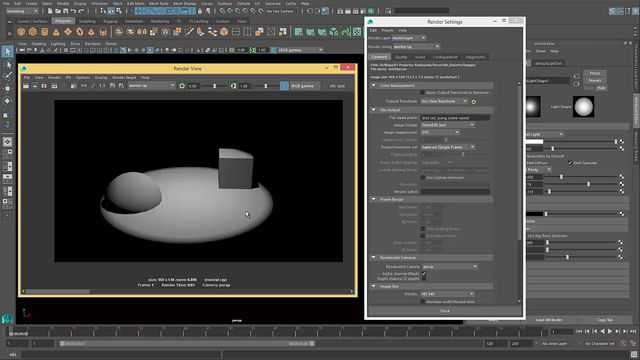Click the polygon torus shelf icon
640x360 pixels.
tap(80, 31)
